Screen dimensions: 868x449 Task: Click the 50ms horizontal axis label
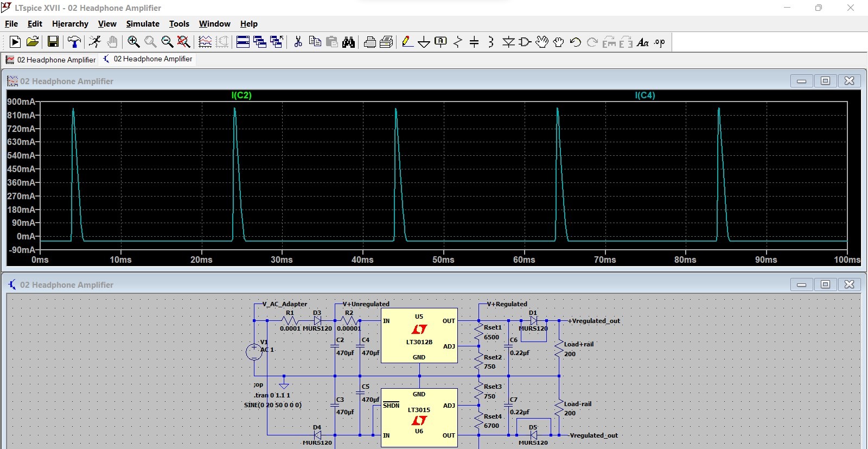coord(443,260)
